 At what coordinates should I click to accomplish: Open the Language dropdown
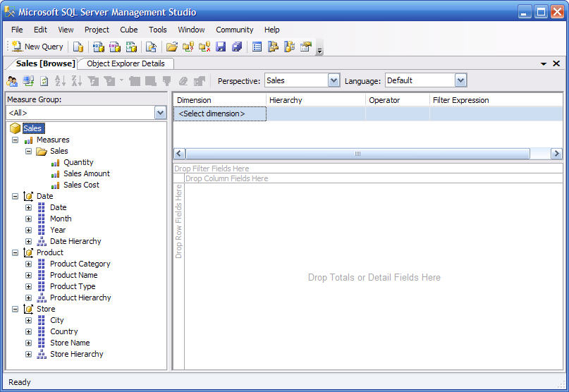coord(460,80)
